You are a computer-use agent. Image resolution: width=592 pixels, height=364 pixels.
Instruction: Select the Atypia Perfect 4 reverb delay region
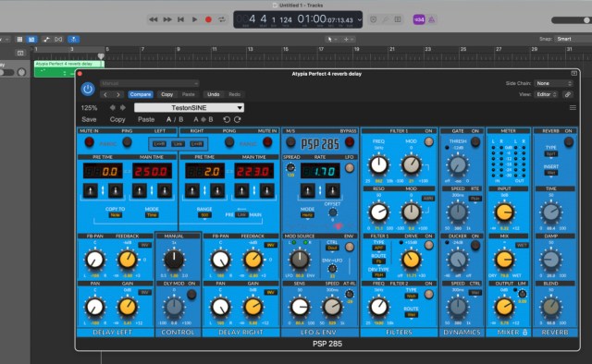click(69, 69)
